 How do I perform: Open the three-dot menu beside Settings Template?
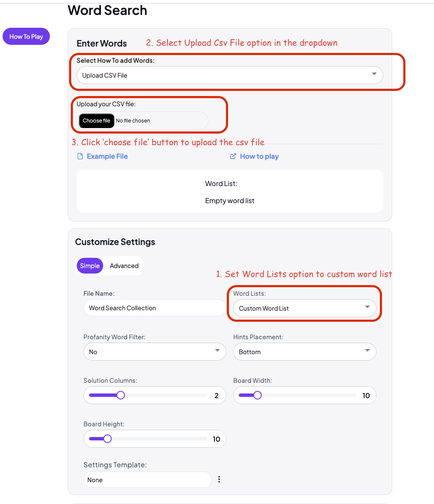click(219, 479)
